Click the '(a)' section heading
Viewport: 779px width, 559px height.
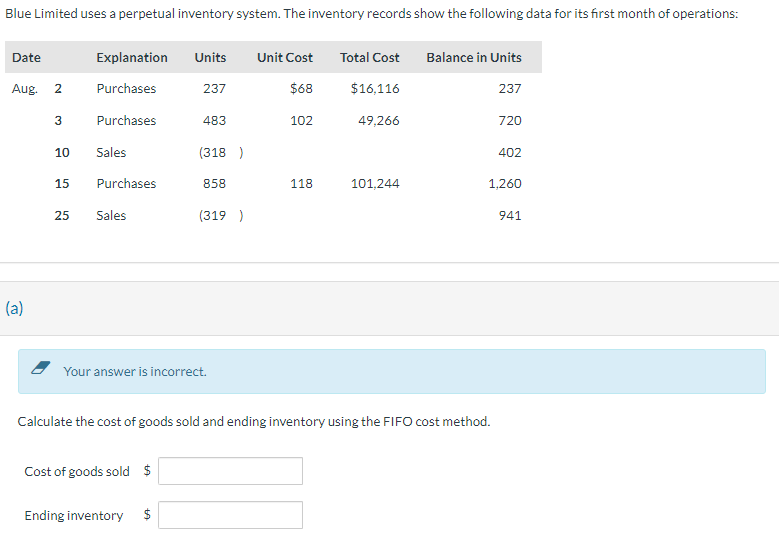coord(14,308)
